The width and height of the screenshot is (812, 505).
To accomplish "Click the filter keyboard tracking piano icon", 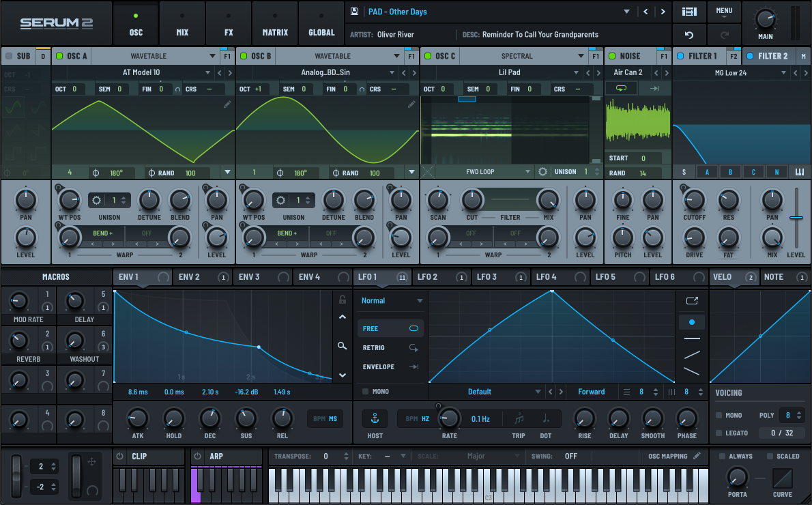I will (x=800, y=172).
